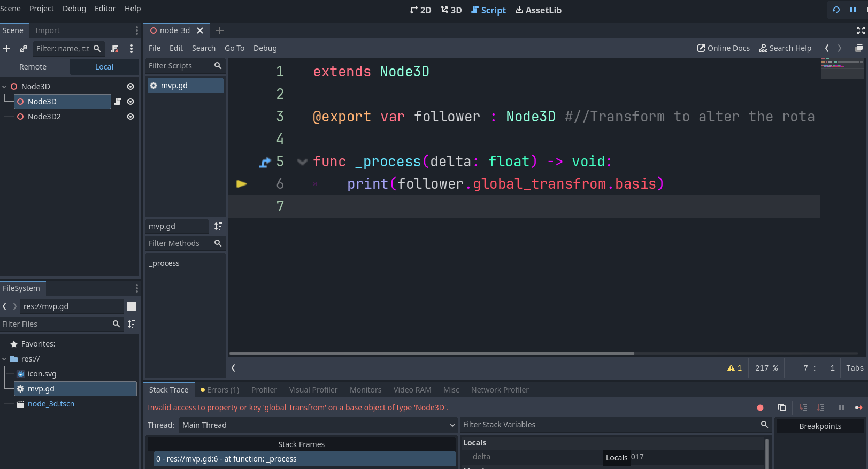
Task: Toggle scripts panel with left chevron
Action: [x=233, y=368]
